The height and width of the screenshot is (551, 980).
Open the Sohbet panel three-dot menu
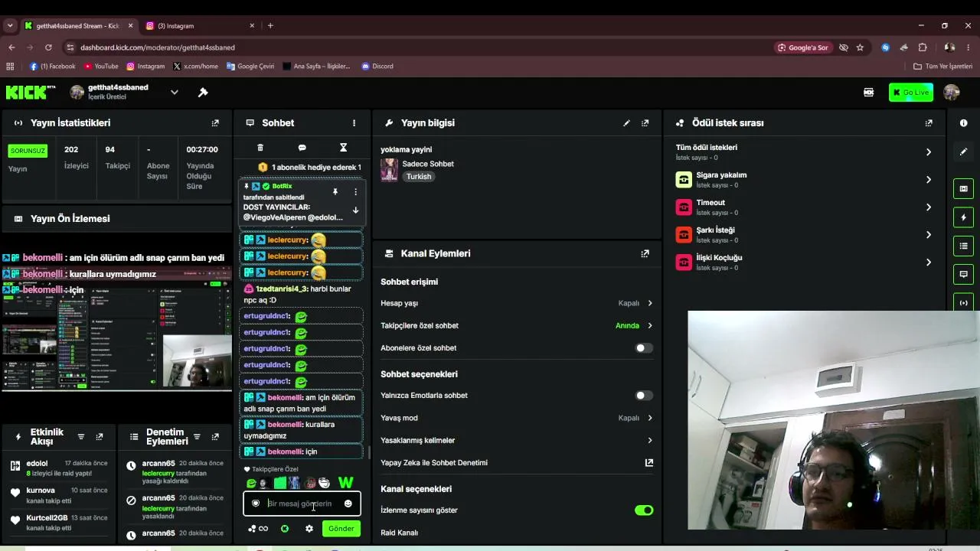(x=354, y=122)
